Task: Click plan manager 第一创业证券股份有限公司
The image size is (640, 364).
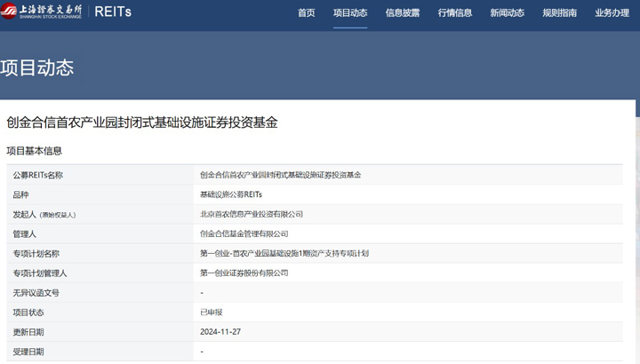Action: [x=244, y=273]
